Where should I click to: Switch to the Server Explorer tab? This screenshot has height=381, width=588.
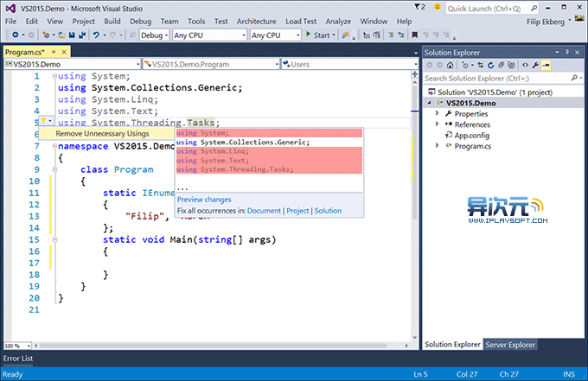click(x=510, y=345)
